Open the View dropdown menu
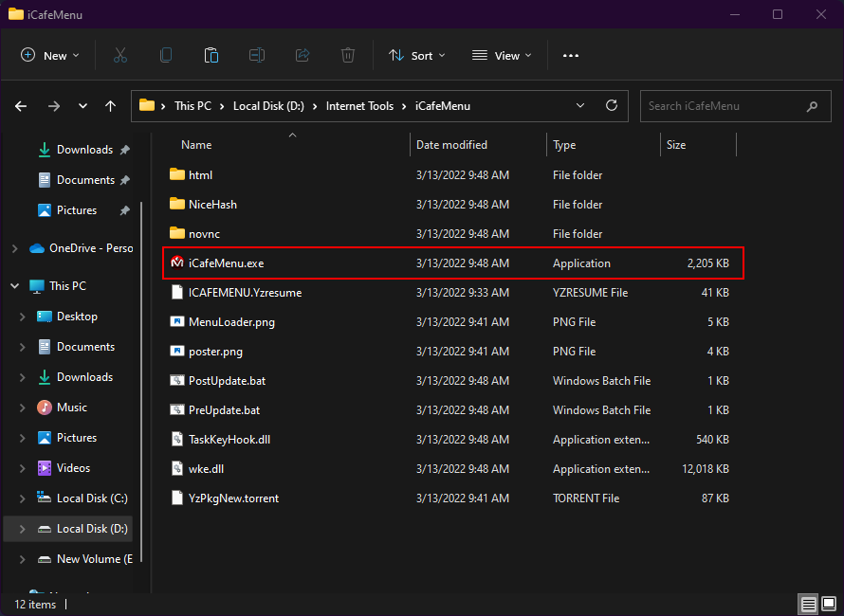The width and height of the screenshot is (844, 616). click(502, 56)
